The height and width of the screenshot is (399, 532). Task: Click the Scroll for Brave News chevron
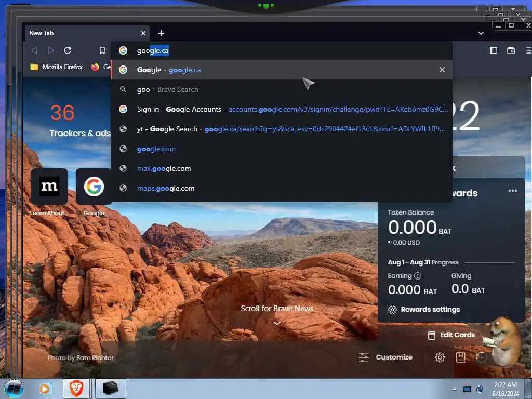pos(277,323)
